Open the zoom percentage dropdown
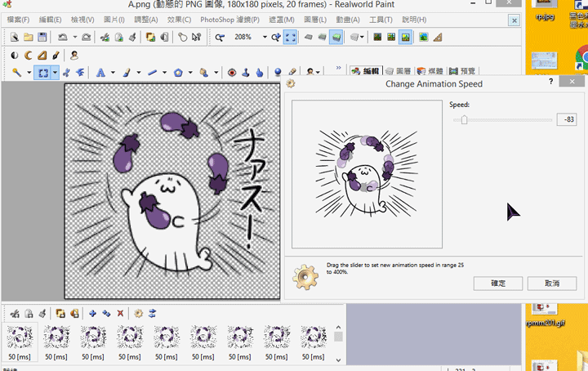This screenshot has width=588, height=371. pyautogui.click(x=265, y=37)
